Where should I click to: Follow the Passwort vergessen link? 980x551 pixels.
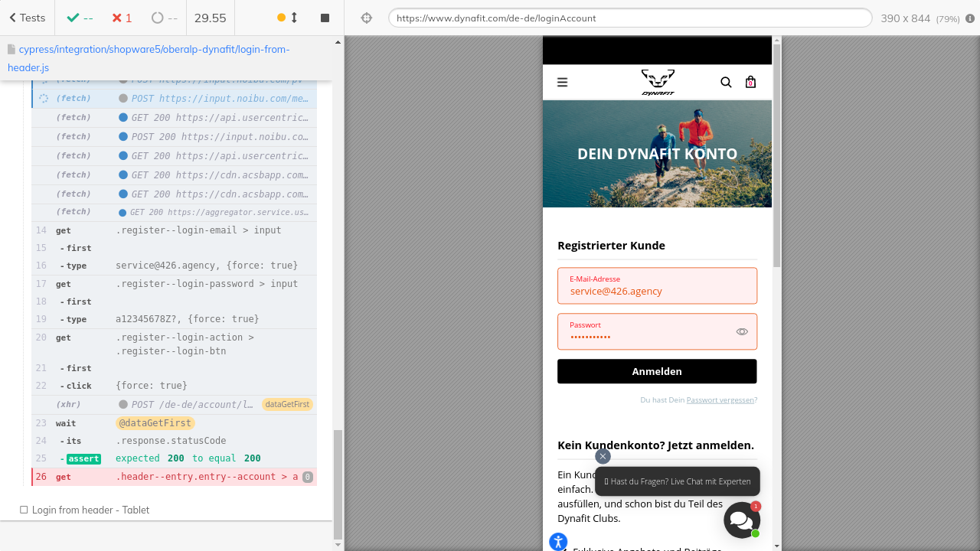[x=720, y=400]
